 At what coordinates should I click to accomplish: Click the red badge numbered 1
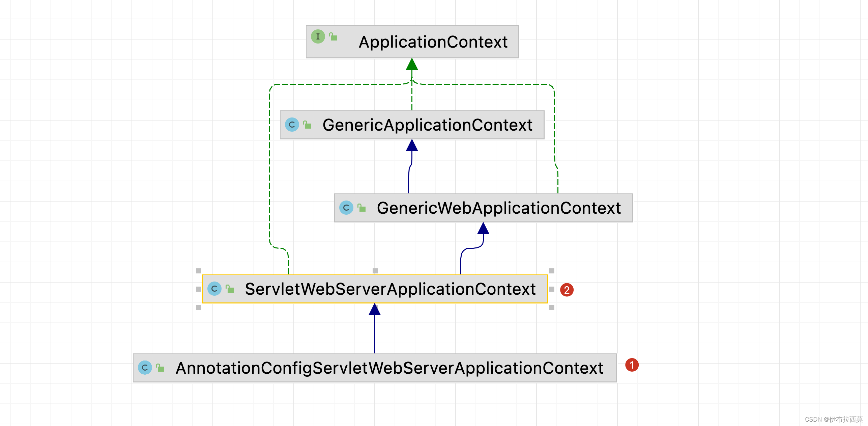coord(632,365)
